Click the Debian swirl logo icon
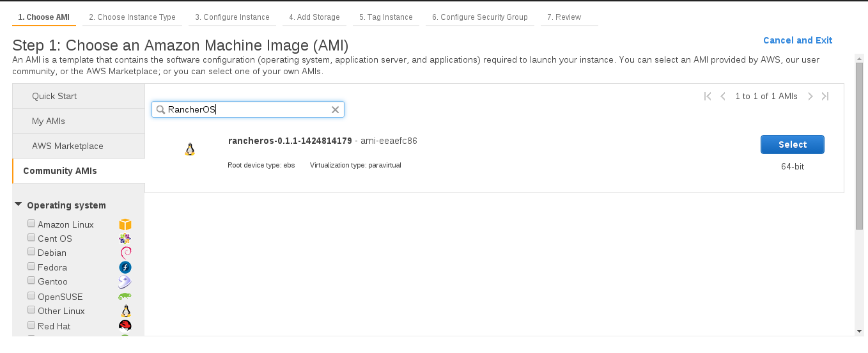This screenshot has width=868, height=353. coord(125,253)
